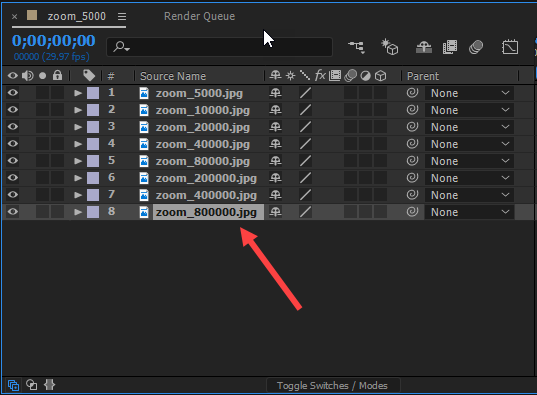The height and width of the screenshot is (395, 537).
Task: Expand Layer Switches pane icon bottom left
Action: [13, 385]
